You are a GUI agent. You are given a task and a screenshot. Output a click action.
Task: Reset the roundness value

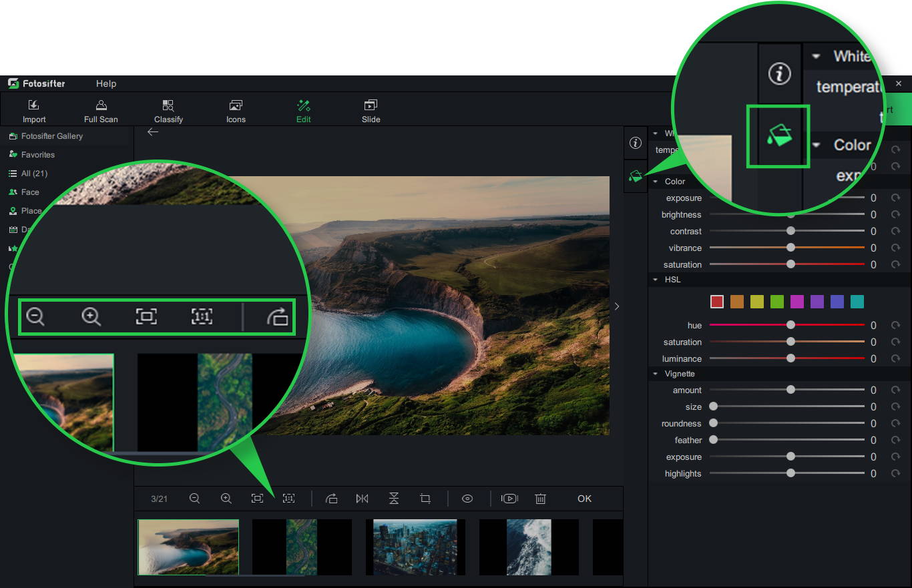click(x=895, y=424)
